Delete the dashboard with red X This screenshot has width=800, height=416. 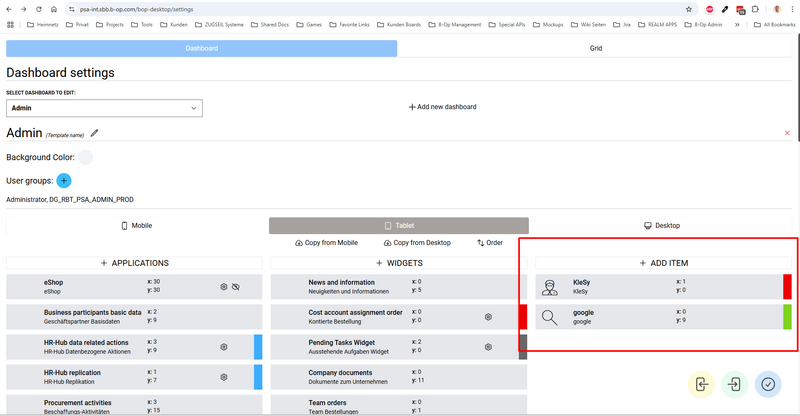pos(787,133)
